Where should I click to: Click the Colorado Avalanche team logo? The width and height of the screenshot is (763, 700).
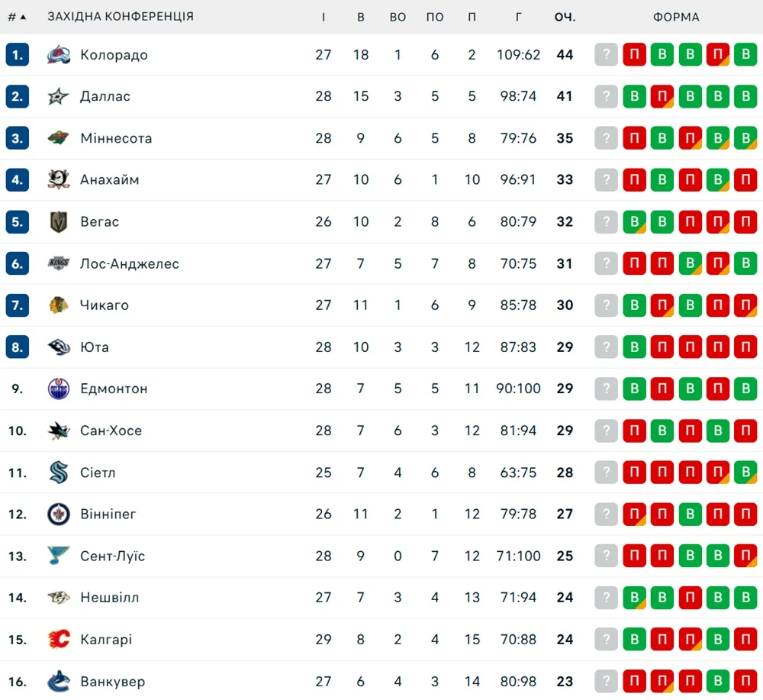[59, 55]
